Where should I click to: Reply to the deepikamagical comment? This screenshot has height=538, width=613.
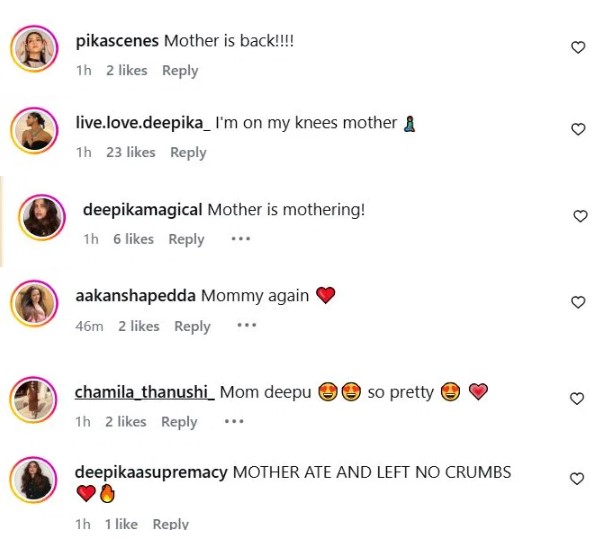coord(186,239)
